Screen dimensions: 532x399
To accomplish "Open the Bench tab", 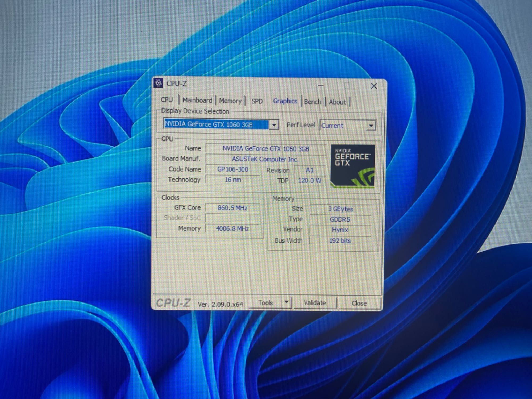I will tap(313, 102).
